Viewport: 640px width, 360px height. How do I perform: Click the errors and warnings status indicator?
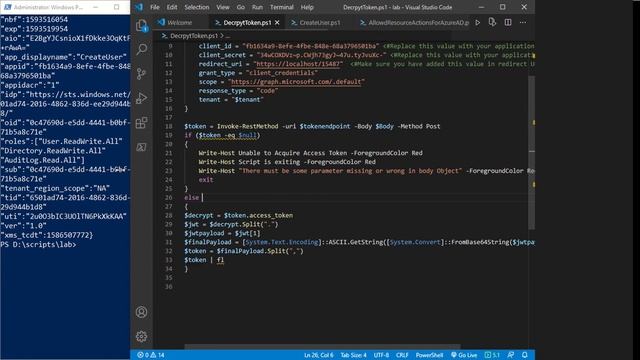coord(151,355)
